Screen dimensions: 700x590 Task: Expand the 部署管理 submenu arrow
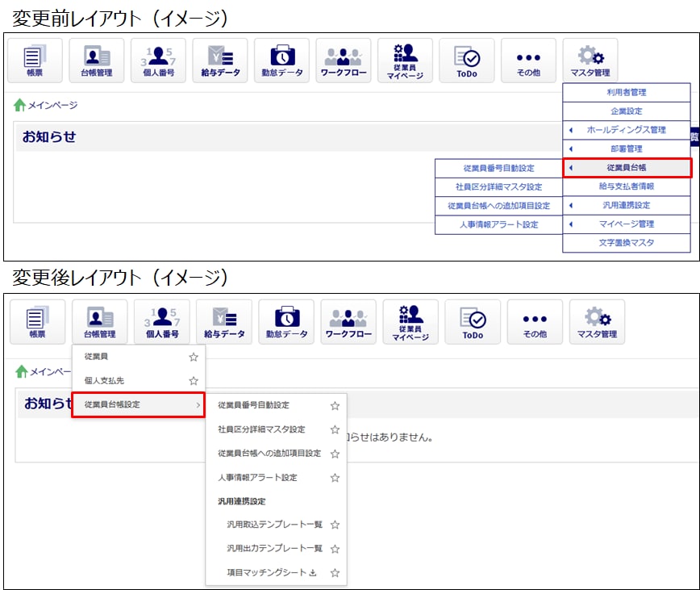(x=570, y=149)
